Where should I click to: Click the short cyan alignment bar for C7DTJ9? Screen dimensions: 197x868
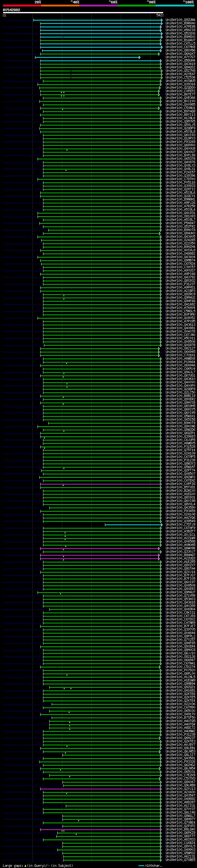click(x=134, y=525)
